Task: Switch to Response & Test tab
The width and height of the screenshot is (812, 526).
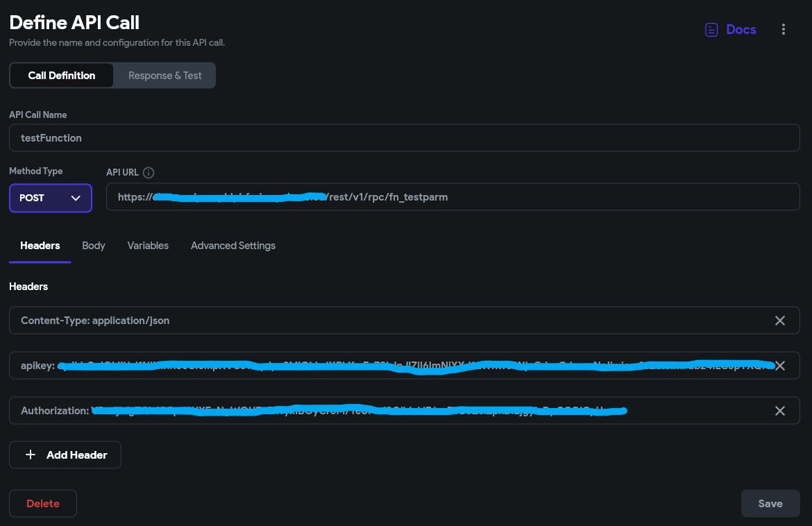Action: pos(164,76)
